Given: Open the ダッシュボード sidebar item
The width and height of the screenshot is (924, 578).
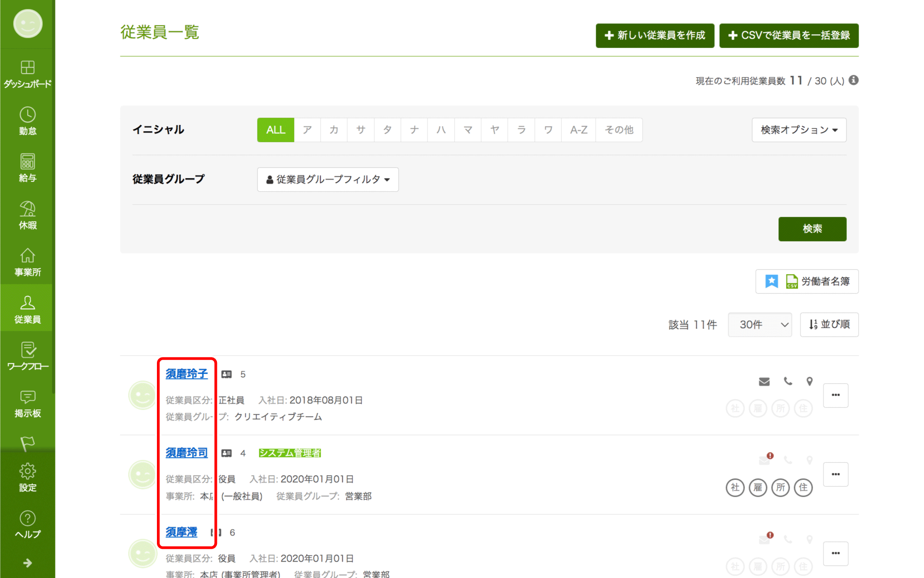Looking at the screenshot, I should click(x=28, y=74).
